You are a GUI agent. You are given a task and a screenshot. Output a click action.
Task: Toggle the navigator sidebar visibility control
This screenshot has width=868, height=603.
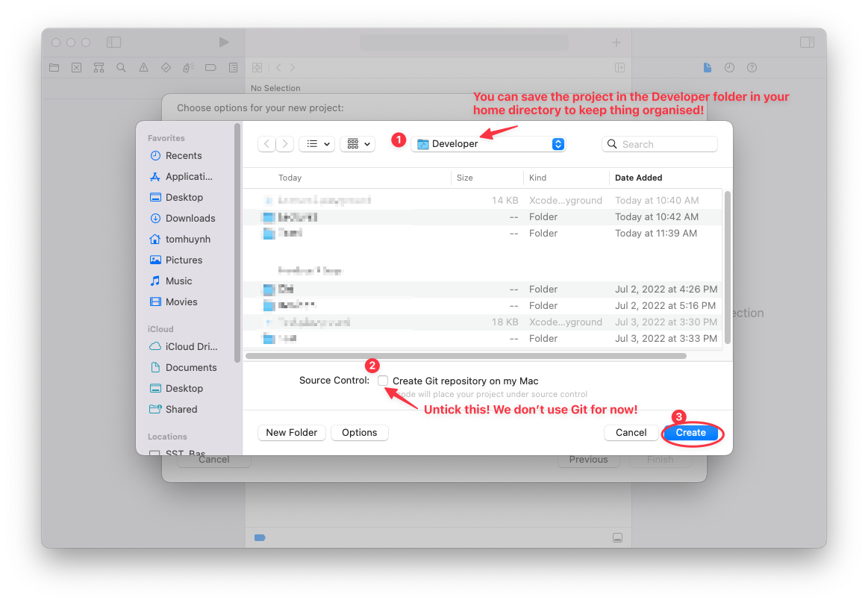click(113, 43)
